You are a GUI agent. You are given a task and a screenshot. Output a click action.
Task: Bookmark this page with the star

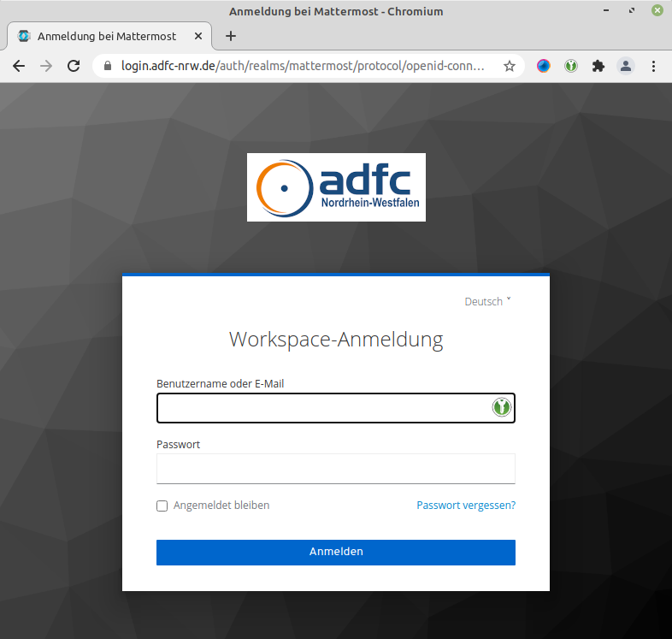[x=510, y=66]
